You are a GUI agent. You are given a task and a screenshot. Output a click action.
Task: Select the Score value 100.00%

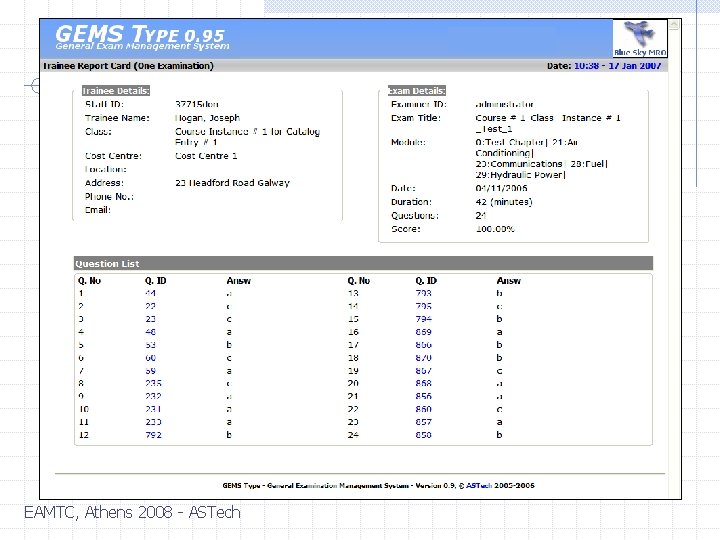pos(495,229)
